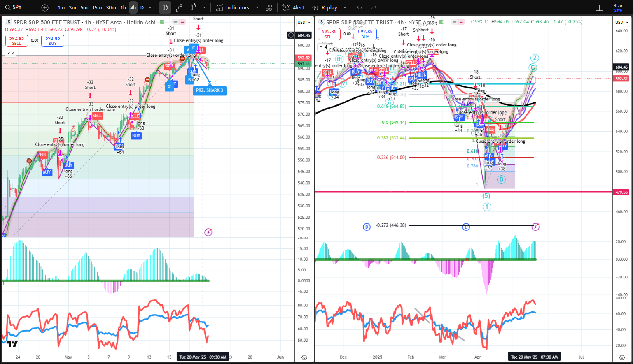Select the 3m interval

pyautogui.click(x=72, y=7)
